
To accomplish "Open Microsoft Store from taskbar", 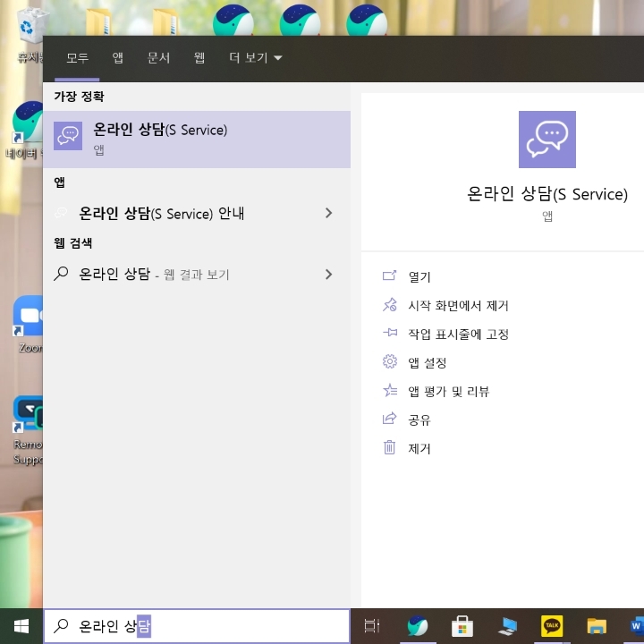I will [x=462, y=626].
